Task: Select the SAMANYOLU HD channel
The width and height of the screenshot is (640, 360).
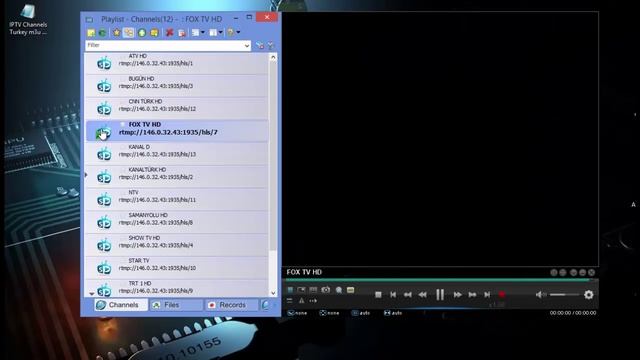Action: (177, 222)
